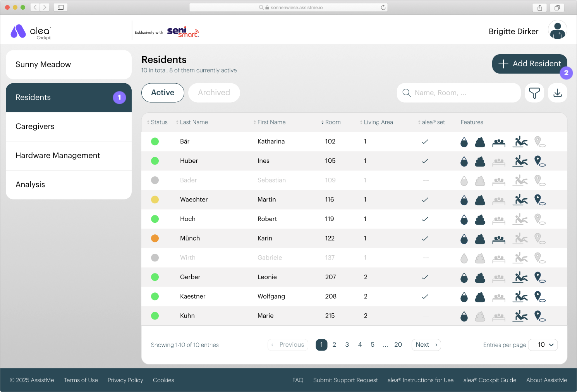Click fall detection icon for Waechter
This screenshot has height=392, width=577.
[520, 200]
